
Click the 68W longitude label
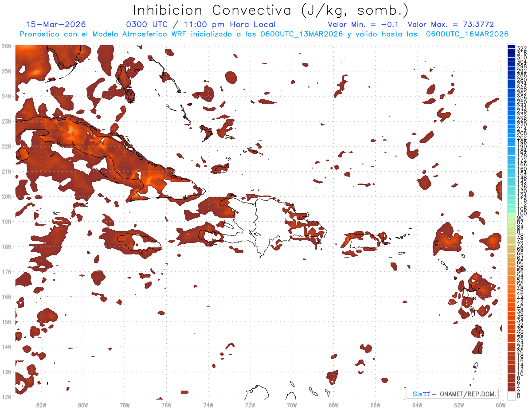tap(333, 404)
